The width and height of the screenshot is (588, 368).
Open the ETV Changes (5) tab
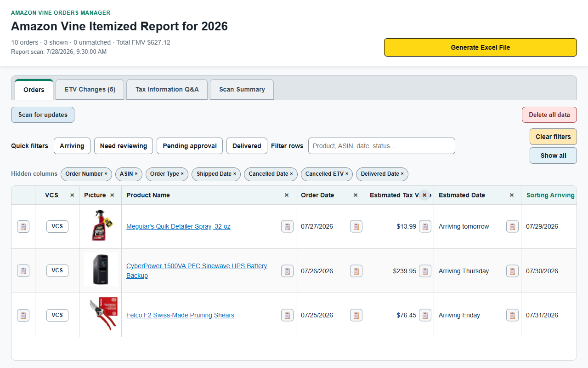[x=90, y=90]
